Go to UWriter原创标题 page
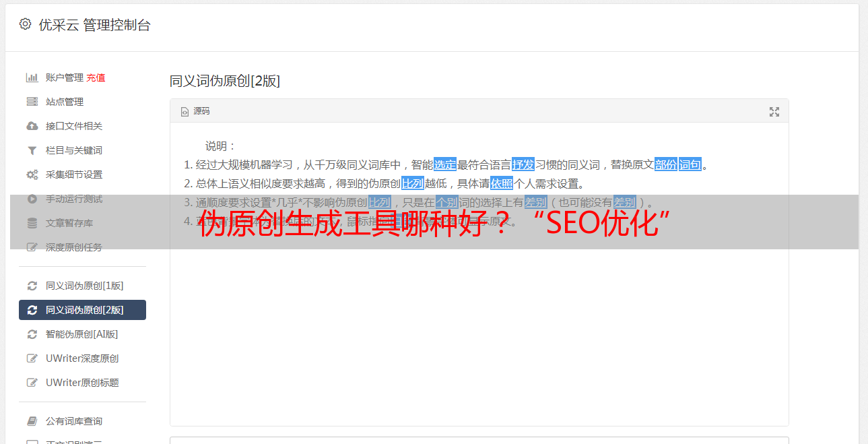Image resolution: width=868 pixels, height=444 pixels. coord(81,383)
